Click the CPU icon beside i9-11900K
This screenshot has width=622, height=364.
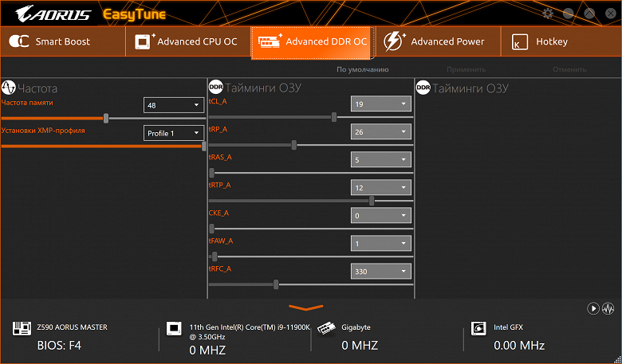(x=174, y=328)
